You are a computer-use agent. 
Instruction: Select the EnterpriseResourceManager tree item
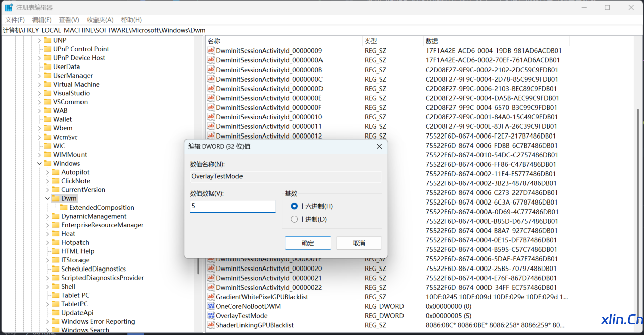pos(103,225)
